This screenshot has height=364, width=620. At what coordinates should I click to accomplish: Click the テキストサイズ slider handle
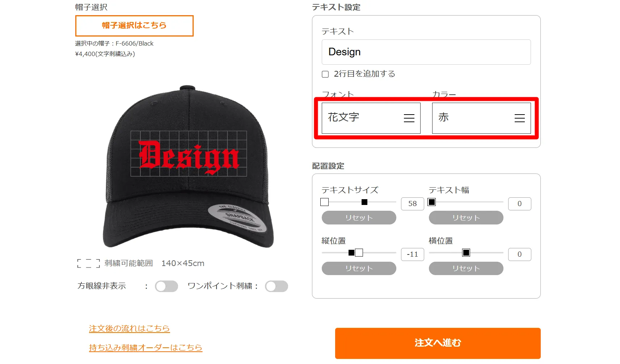pyautogui.click(x=364, y=202)
